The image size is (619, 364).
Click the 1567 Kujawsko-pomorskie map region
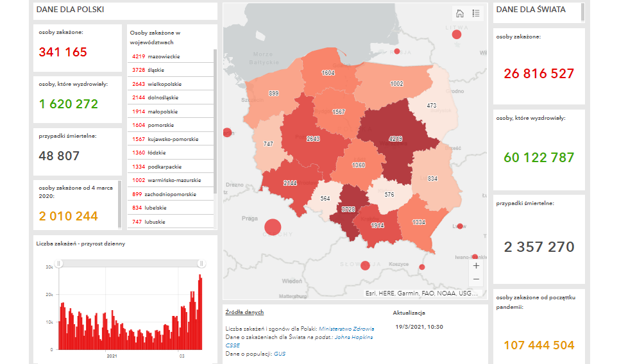click(339, 113)
